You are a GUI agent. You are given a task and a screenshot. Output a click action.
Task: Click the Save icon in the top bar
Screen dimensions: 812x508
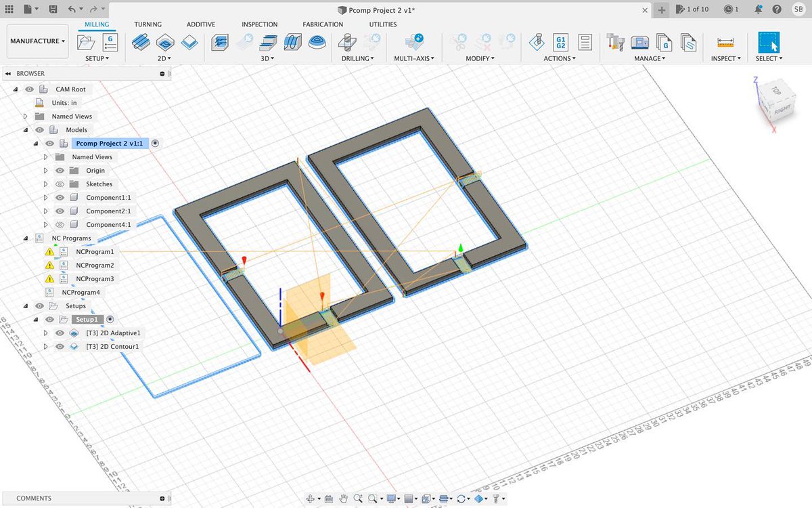(x=53, y=9)
